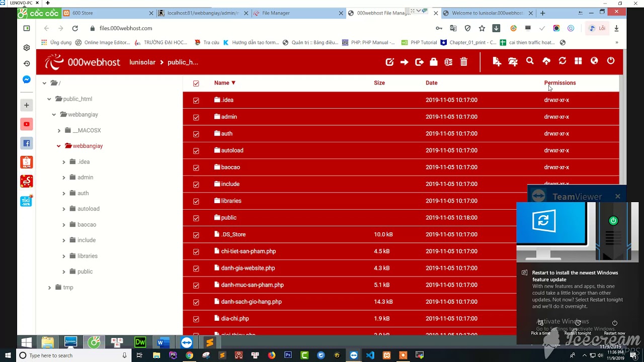Refresh file list with refresh icon
644x362 pixels.
(562, 61)
